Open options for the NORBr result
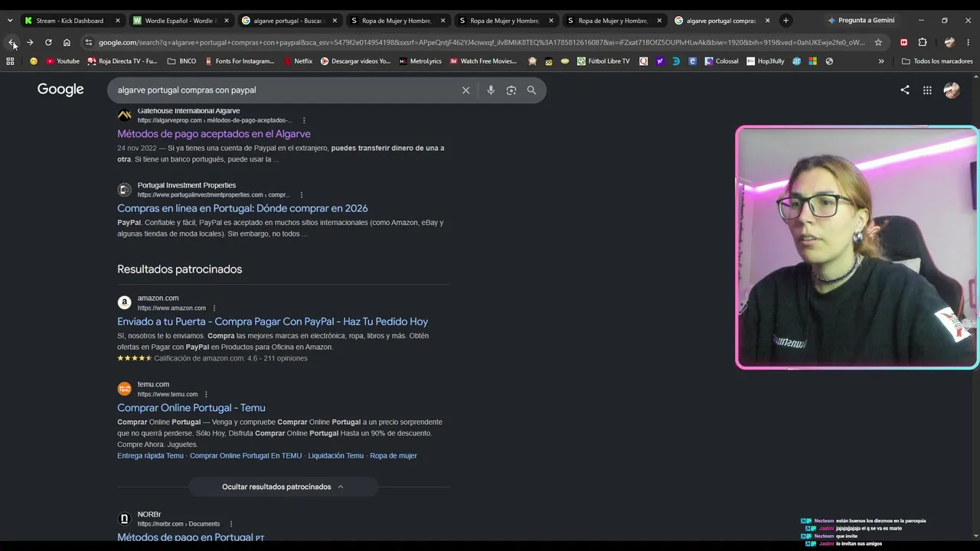 [231, 524]
